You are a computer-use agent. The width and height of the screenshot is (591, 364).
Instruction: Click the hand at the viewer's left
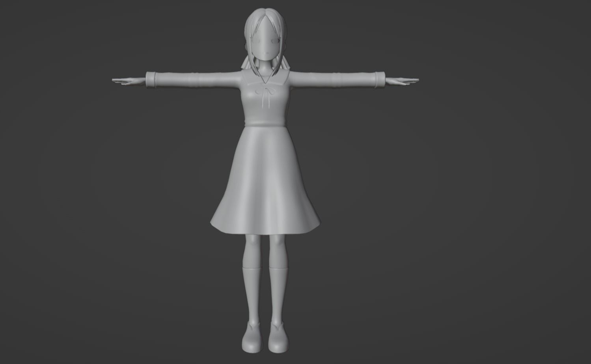[129, 82]
